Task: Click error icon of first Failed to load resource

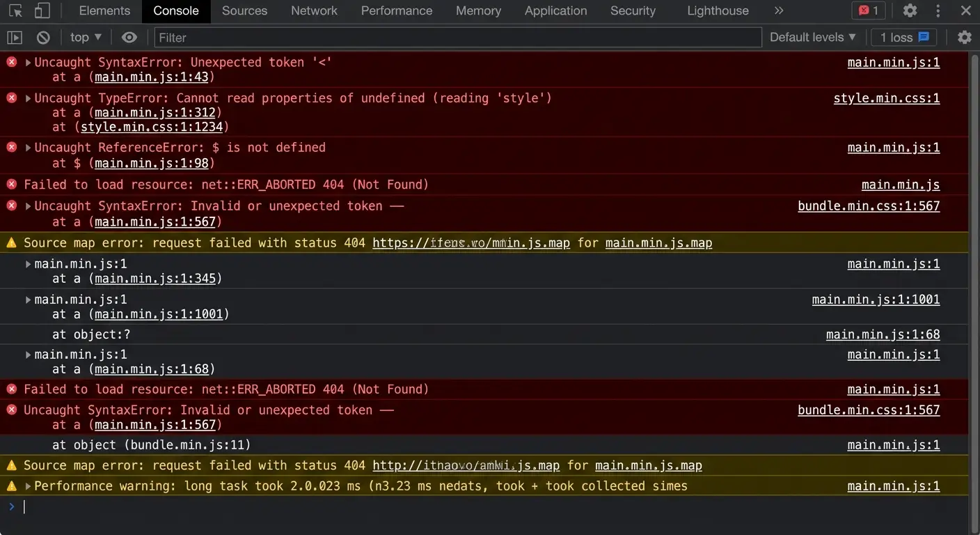Action: click(11, 185)
